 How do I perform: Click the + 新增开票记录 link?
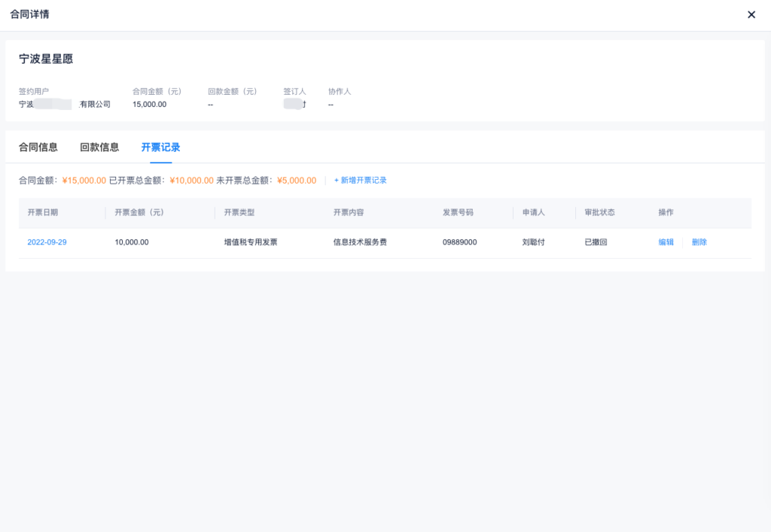(361, 181)
